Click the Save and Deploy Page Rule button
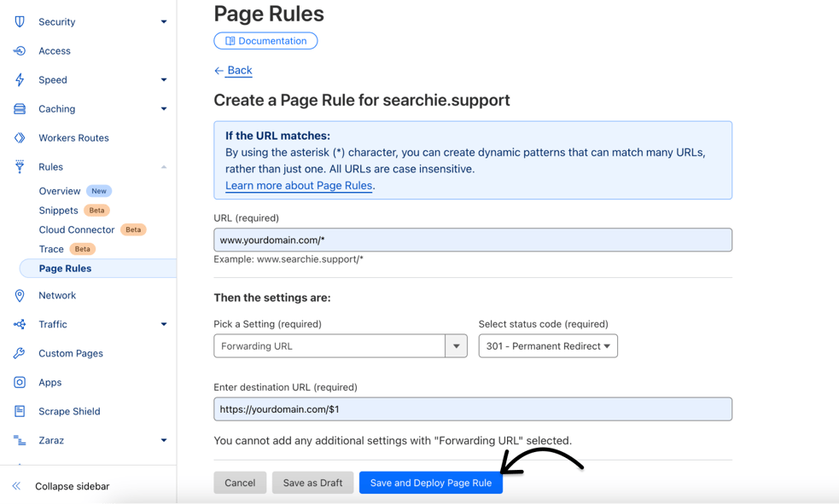 pos(430,482)
